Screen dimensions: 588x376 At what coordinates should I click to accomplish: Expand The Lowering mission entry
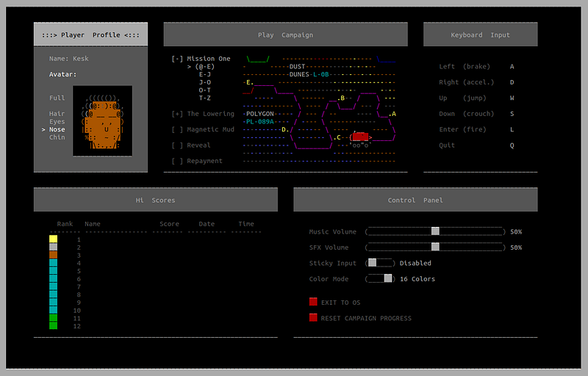point(177,114)
